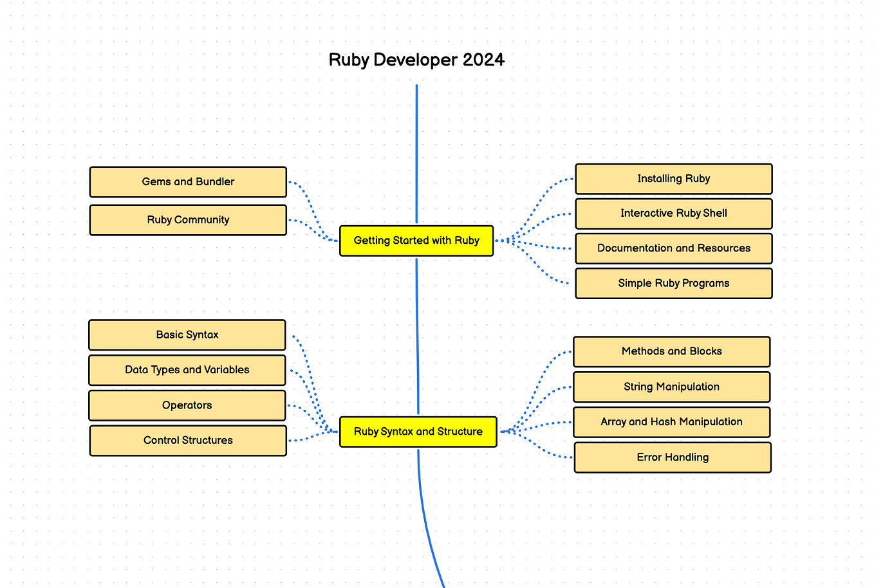Viewport: 874px width, 588px height.
Task: Open the "Ruby Syntax and Structure" topic
Action: (x=418, y=432)
